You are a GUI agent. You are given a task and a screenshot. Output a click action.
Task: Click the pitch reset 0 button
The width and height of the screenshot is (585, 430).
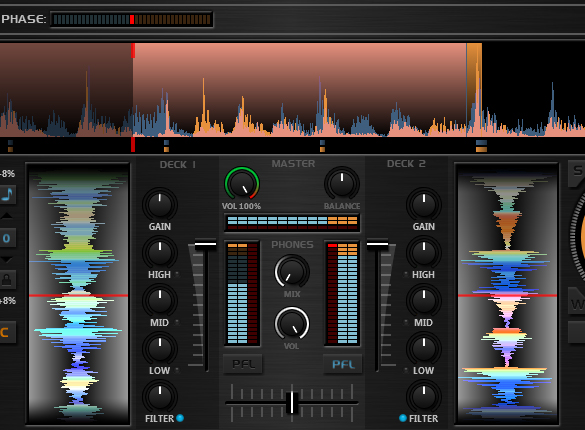click(x=7, y=238)
